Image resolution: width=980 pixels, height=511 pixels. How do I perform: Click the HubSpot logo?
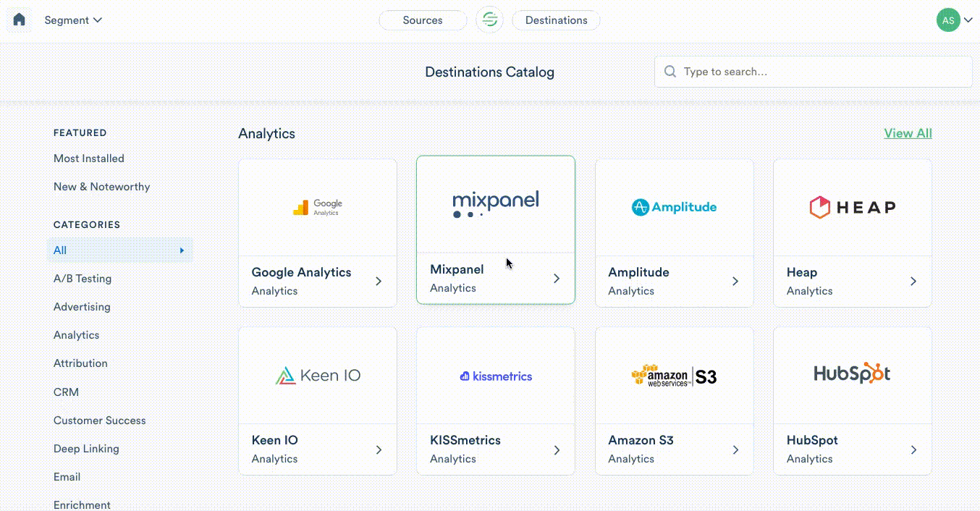pos(853,373)
